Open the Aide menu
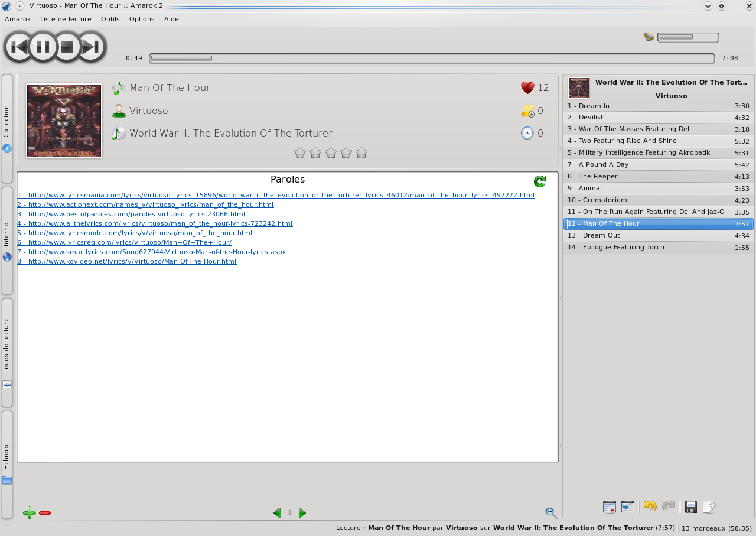 tap(171, 19)
